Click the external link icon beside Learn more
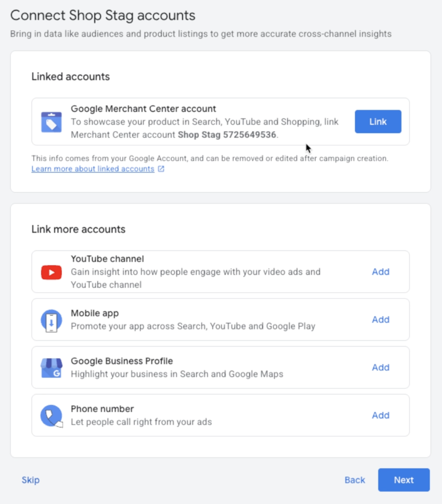 pyautogui.click(x=161, y=169)
